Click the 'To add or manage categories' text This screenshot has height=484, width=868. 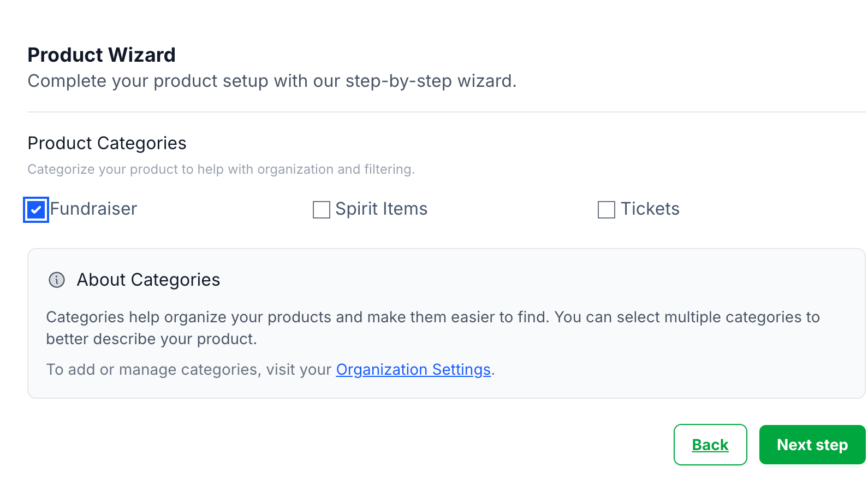click(188, 370)
